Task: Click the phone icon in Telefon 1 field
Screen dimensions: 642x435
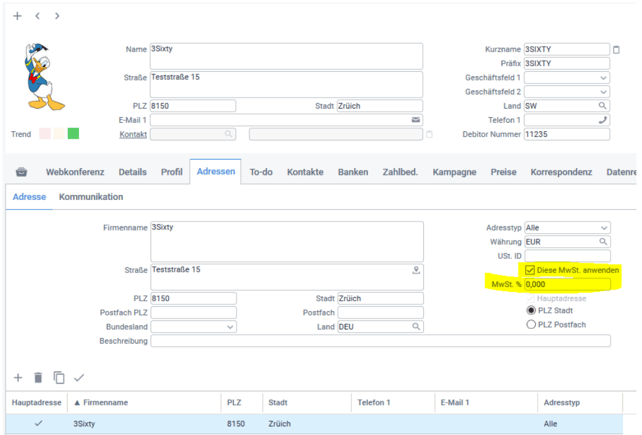Action: click(x=602, y=120)
